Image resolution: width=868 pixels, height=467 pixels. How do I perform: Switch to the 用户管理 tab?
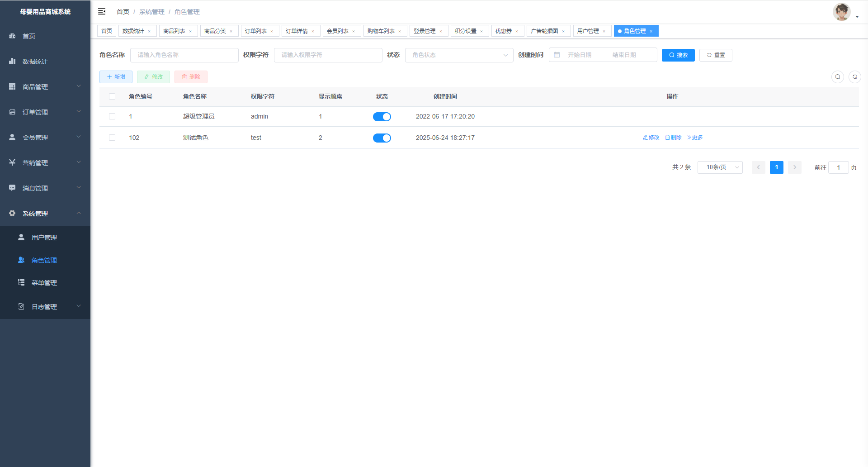(588, 31)
